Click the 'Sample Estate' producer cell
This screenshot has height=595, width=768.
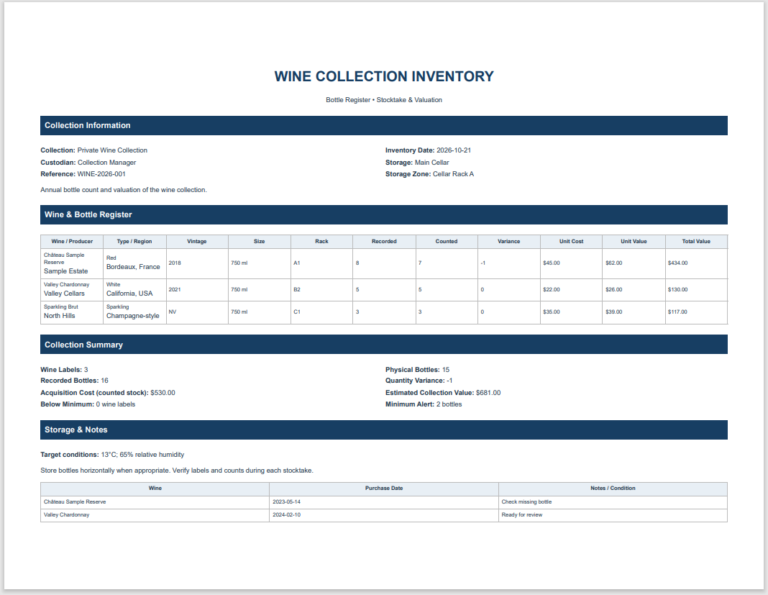[66, 271]
